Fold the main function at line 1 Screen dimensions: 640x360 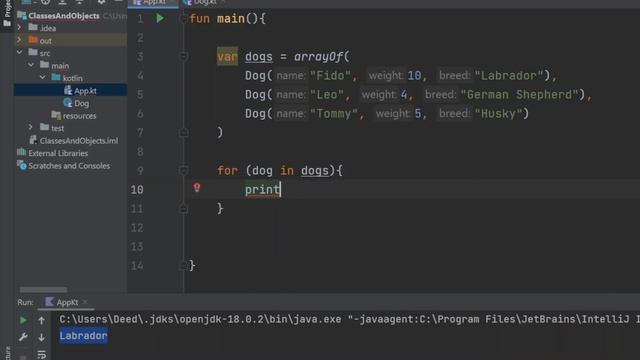click(183, 19)
